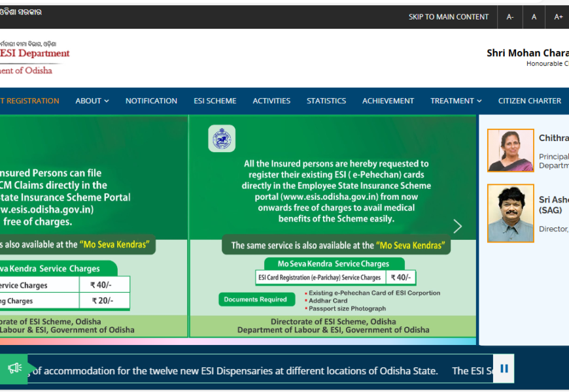Increase font size with A+ button

[x=558, y=17]
